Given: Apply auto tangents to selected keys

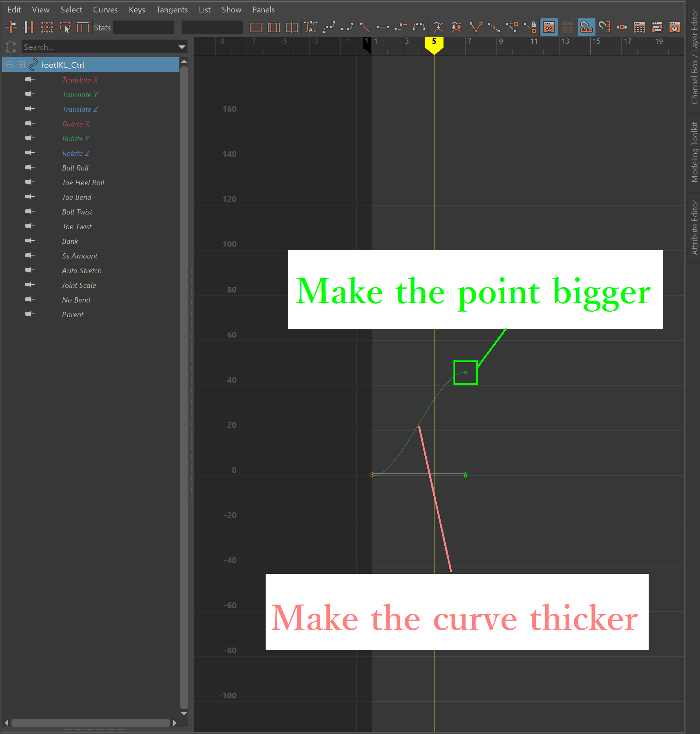Looking at the screenshot, I should point(310,27).
